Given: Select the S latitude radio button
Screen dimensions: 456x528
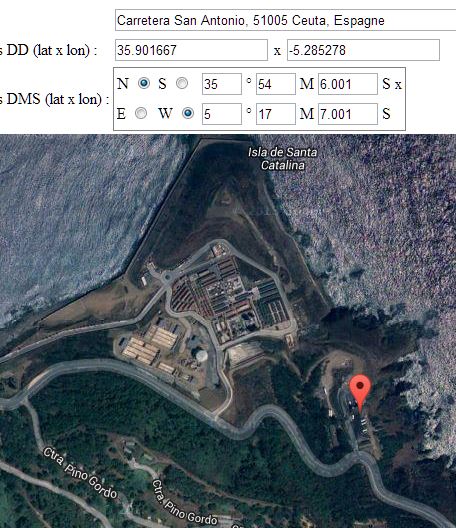Looking at the screenshot, I should (x=182, y=83).
